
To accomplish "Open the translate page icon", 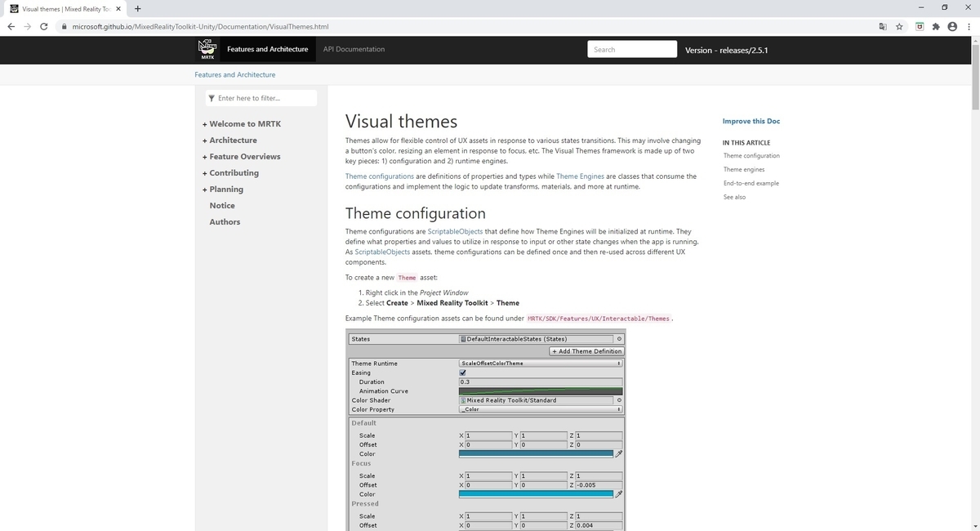I will [x=882, y=26].
